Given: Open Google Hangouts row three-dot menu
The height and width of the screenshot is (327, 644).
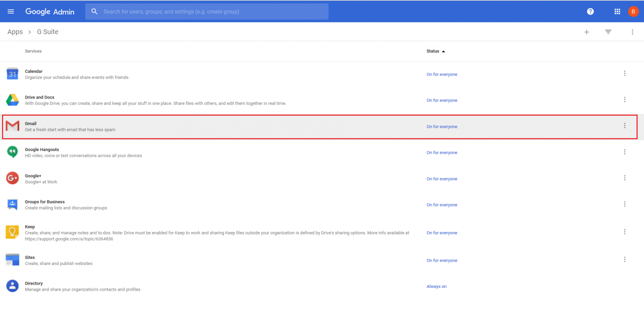Looking at the screenshot, I should pos(625,152).
